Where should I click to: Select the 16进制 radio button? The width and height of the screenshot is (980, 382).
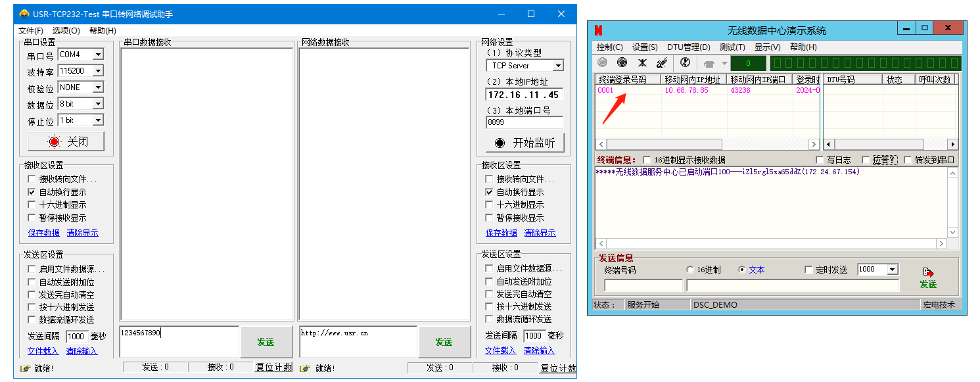689,270
